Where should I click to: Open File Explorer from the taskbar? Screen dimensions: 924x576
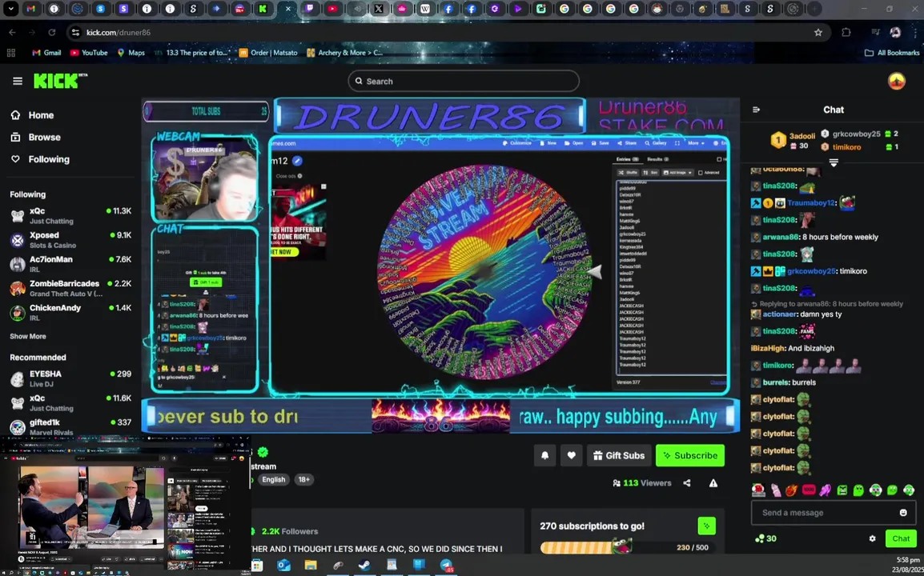[311, 566]
